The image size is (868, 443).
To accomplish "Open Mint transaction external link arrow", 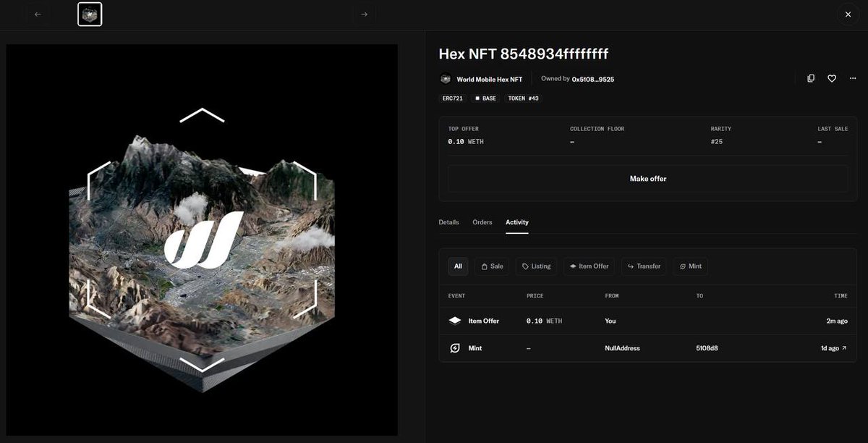I will pyautogui.click(x=844, y=348).
